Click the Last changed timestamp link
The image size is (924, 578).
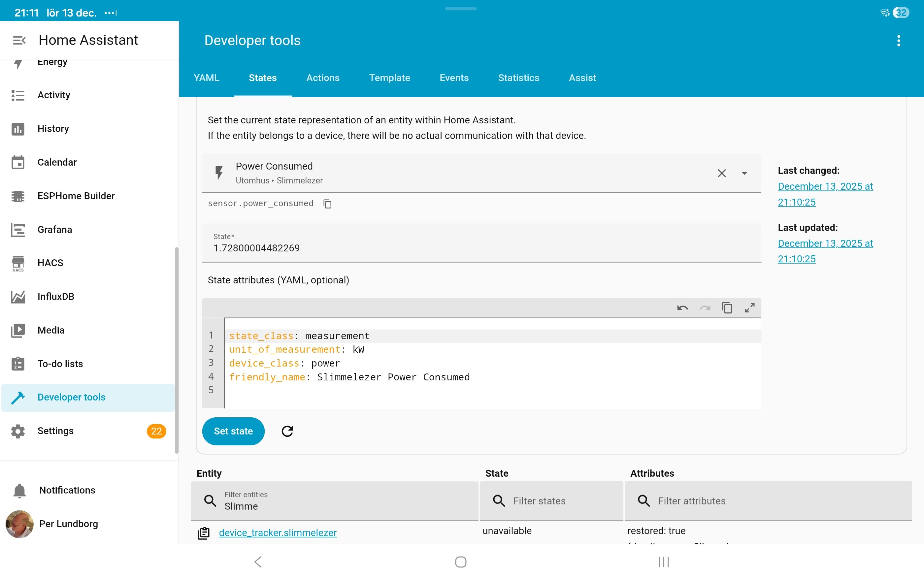pos(825,194)
